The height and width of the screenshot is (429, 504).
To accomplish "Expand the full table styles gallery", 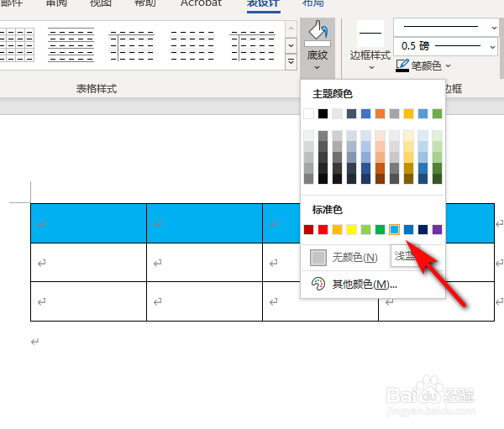I will point(291,61).
